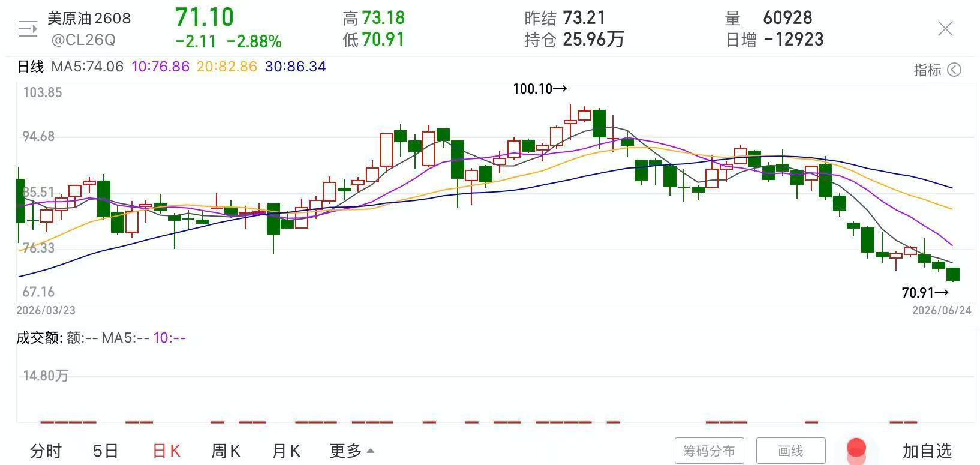The height and width of the screenshot is (465, 980).
Task: Switch to 5日 five-day tab
Action: coord(106,451)
